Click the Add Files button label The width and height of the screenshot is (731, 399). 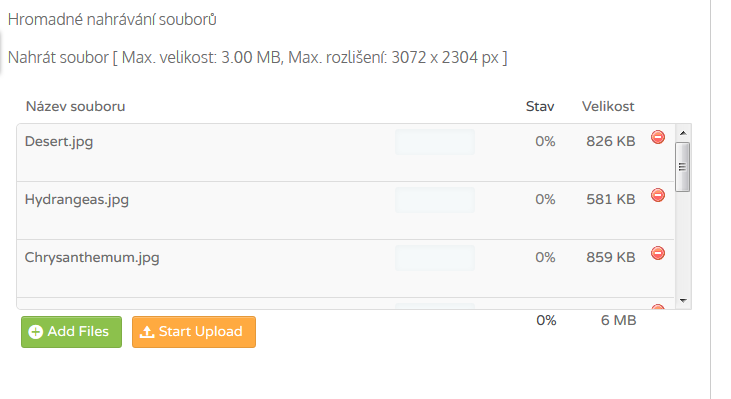click(78, 331)
